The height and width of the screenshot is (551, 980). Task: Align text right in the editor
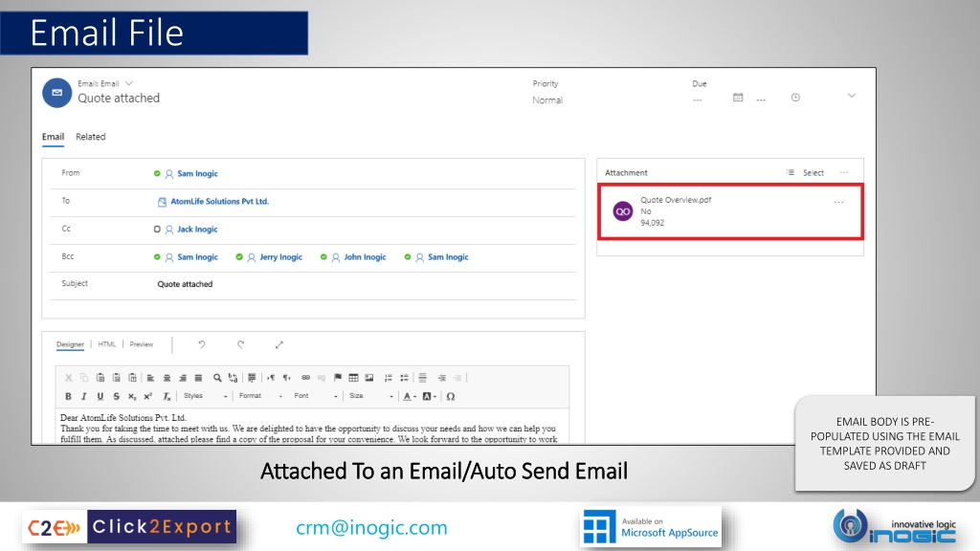(x=183, y=377)
